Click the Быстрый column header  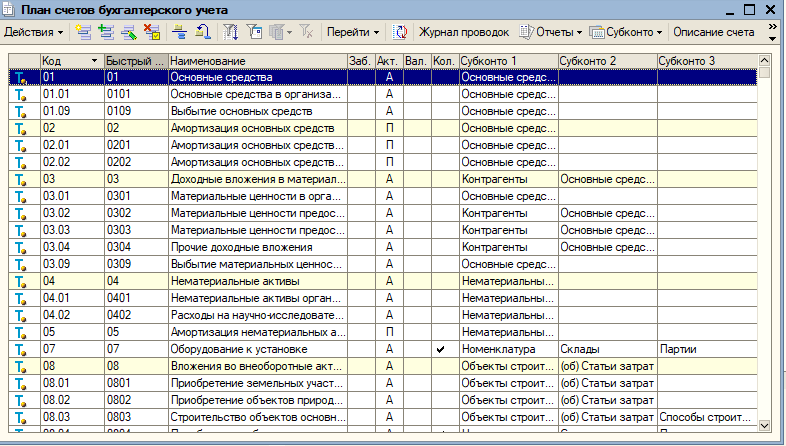click(136, 61)
